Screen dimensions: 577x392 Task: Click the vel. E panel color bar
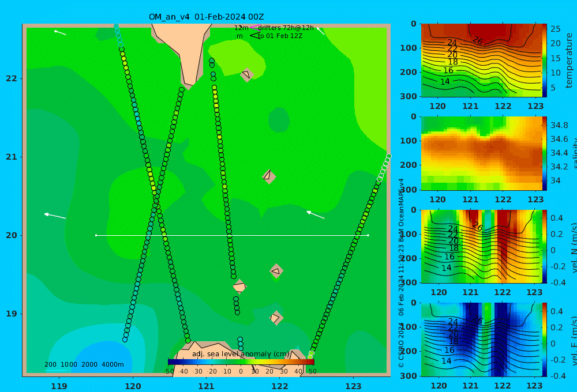tap(544, 340)
